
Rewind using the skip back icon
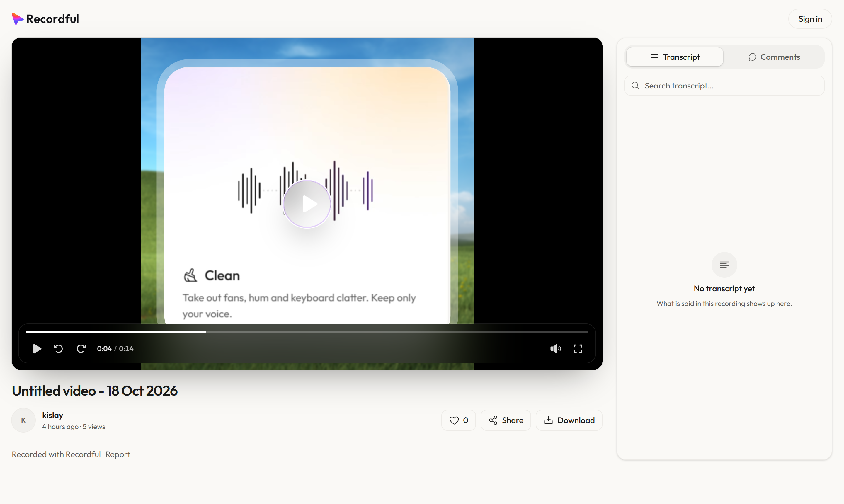coord(58,348)
